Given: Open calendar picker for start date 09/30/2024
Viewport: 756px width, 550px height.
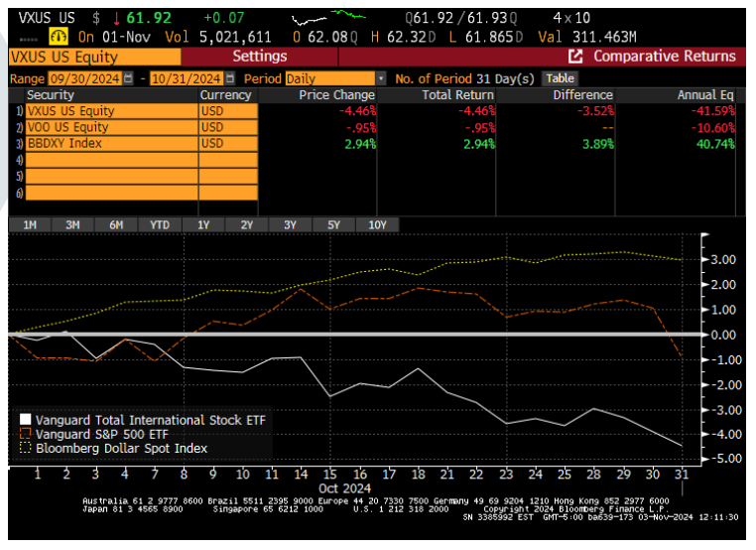Looking at the screenshot, I should 128,78.
